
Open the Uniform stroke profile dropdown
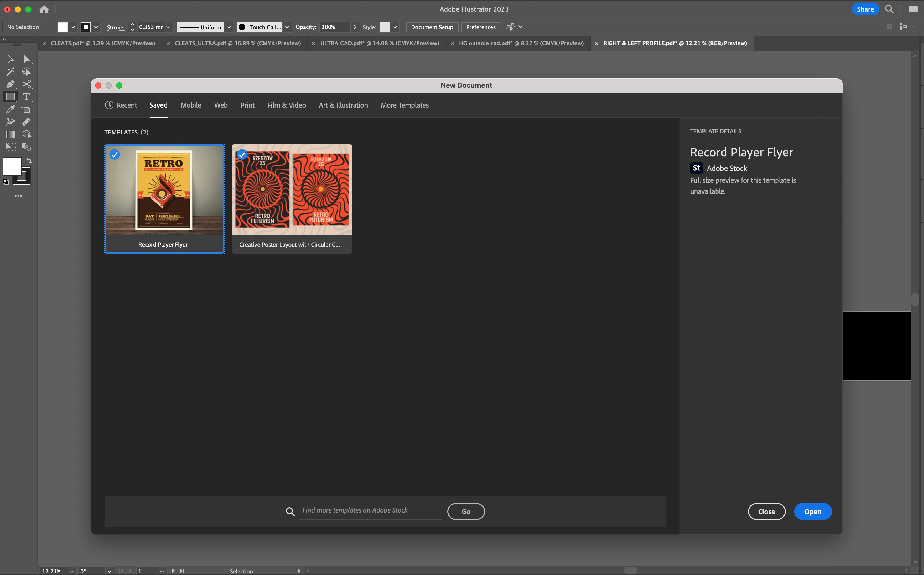[x=229, y=27]
